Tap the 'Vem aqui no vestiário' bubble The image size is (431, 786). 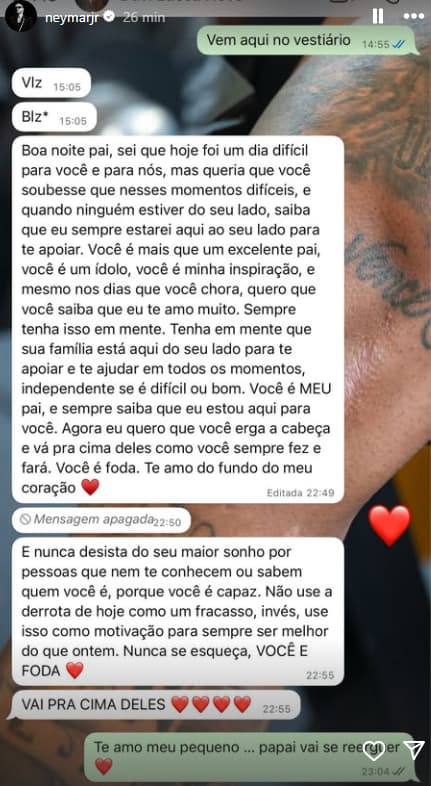[x=308, y=40]
